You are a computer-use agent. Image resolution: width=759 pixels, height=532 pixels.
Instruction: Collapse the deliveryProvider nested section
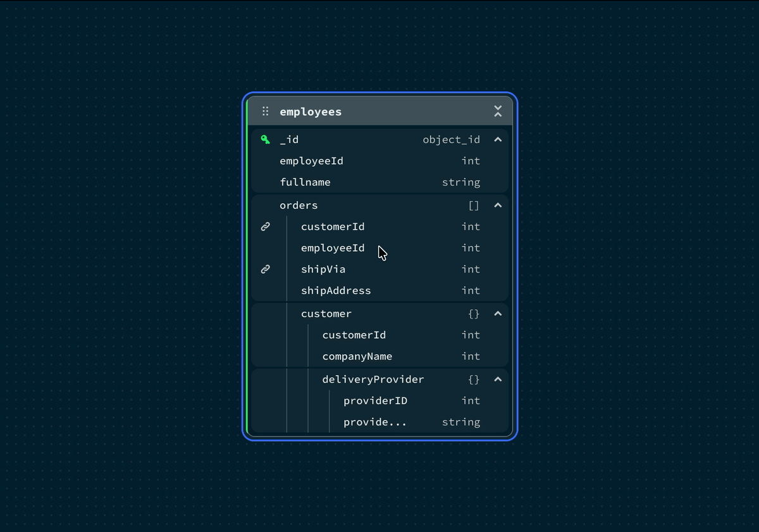[498, 379]
